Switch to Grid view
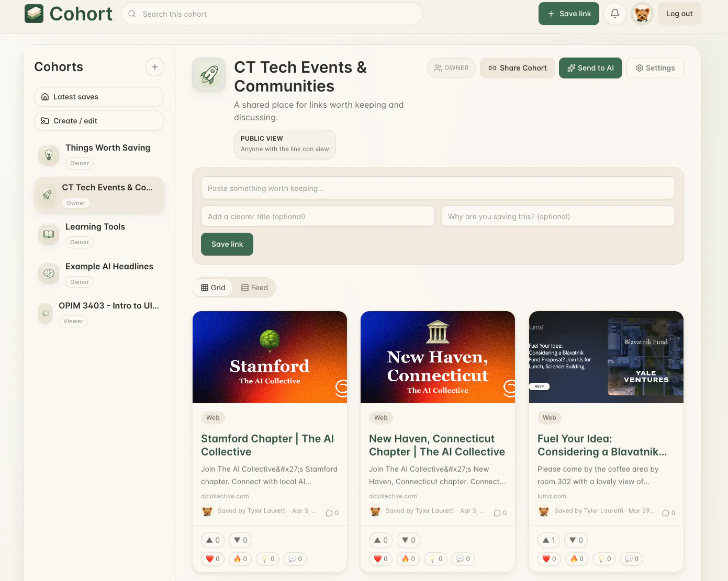The height and width of the screenshot is (581, 728). [x=213, y=288]
